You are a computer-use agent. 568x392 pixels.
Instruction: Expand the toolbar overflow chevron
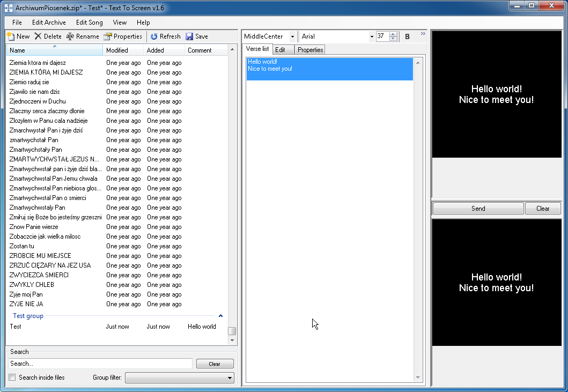[422, 33]
